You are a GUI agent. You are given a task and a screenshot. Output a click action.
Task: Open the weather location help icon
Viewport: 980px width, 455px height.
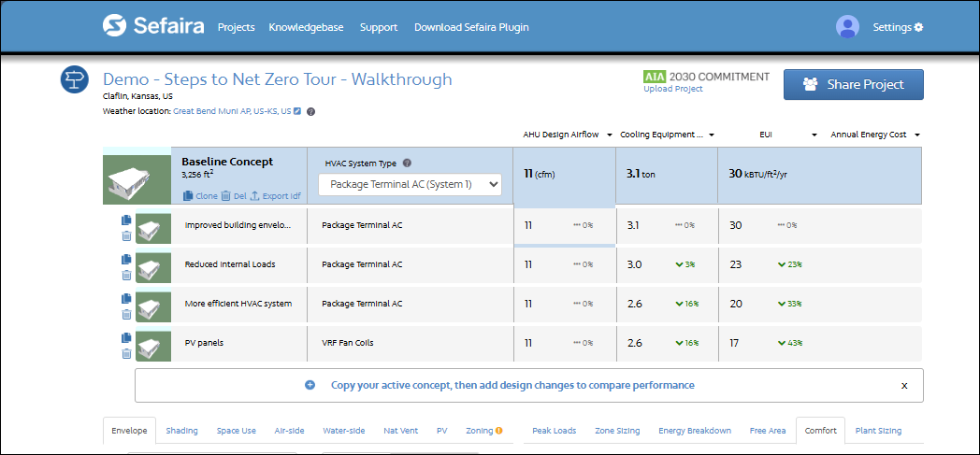pyautogui.click(x=310, y=112)
